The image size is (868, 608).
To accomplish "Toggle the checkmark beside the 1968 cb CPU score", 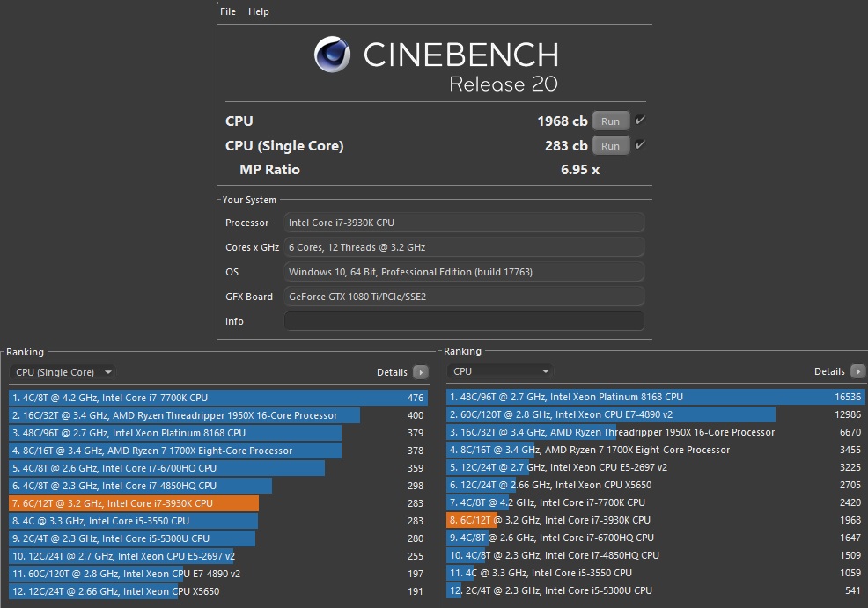I will 638,120.
